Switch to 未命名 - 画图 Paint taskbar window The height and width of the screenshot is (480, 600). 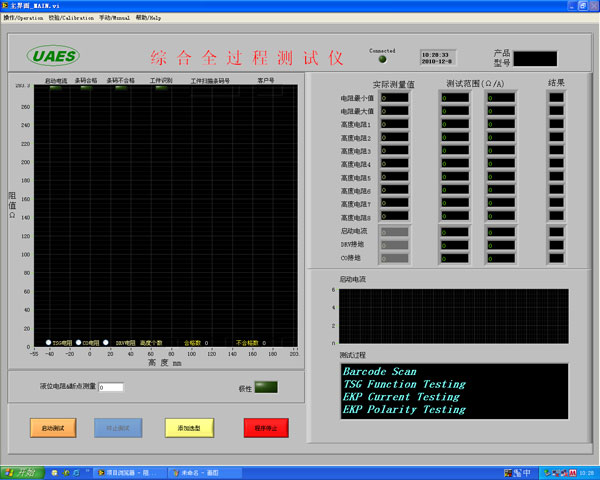[x=205, y=473]
